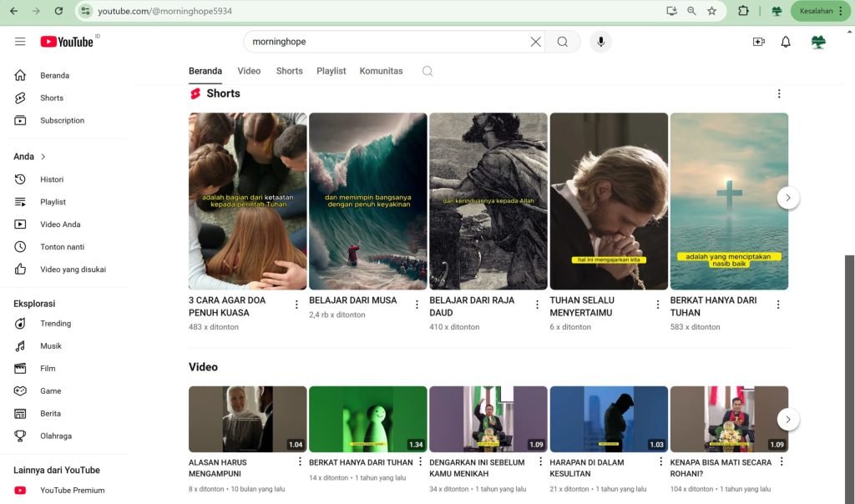855x504 pixels.
Task: Open the YouTube hamburger guide menu
Action: pyautogui.click(x=20, y=42)
